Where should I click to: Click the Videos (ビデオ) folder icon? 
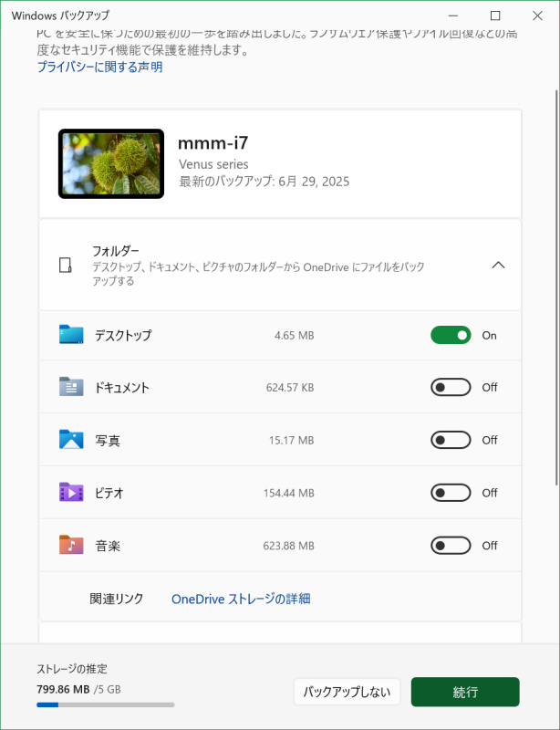[71, 492]
